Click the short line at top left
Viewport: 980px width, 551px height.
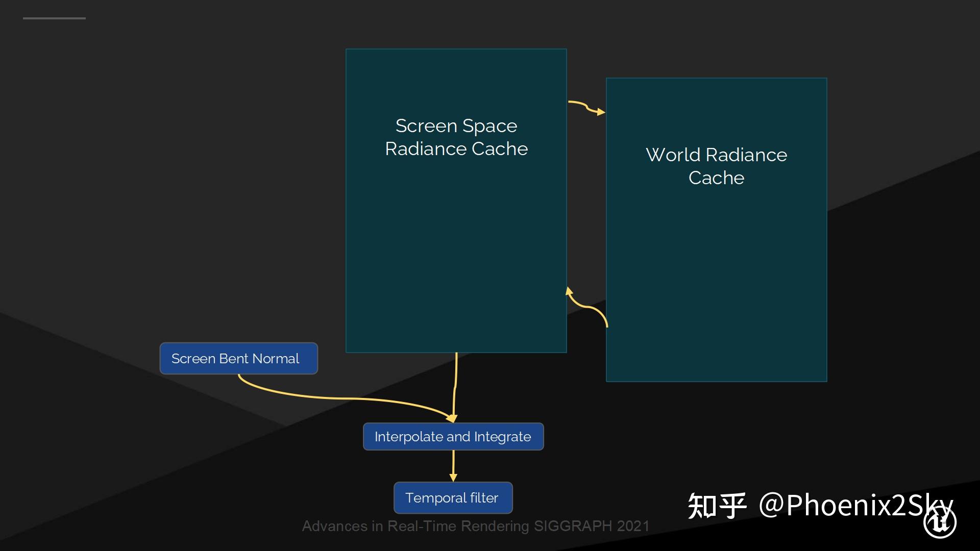[x=54, y=18]
